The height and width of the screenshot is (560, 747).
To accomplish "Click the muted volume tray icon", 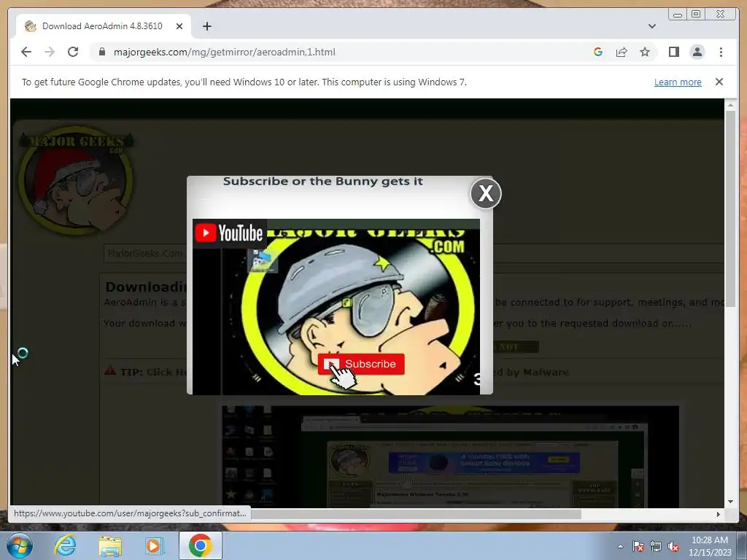I will pos(673,546).
